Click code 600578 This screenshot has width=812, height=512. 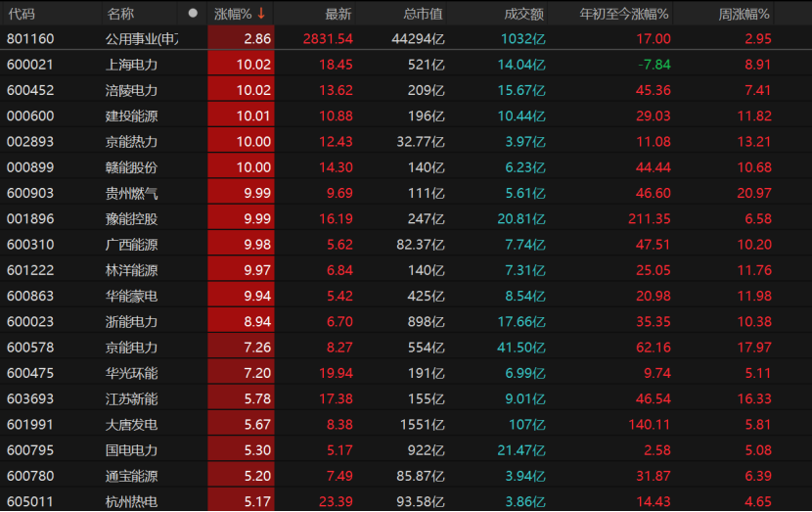point(30,348)
